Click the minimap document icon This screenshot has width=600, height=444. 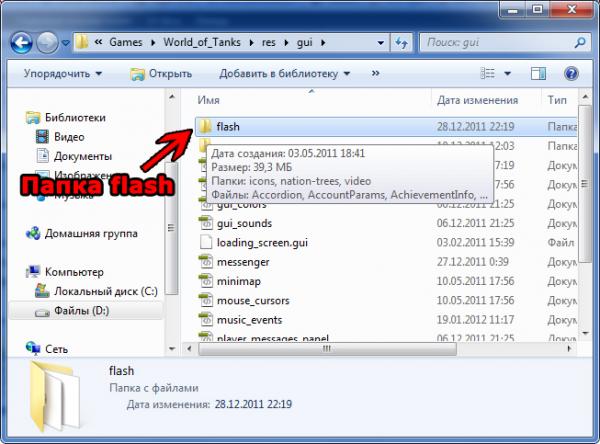[206, 281]
